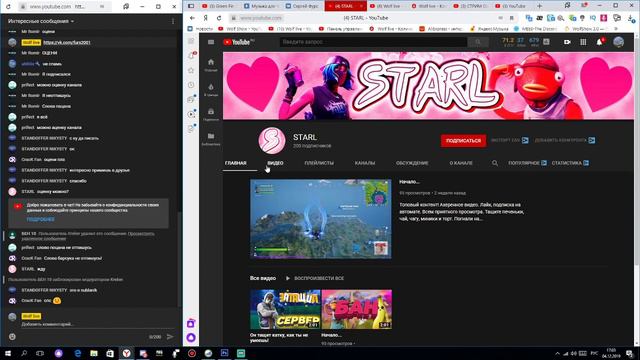Open browser downloads arrow icon
Viewport: 640px width, 360px height.
[631, 18]
